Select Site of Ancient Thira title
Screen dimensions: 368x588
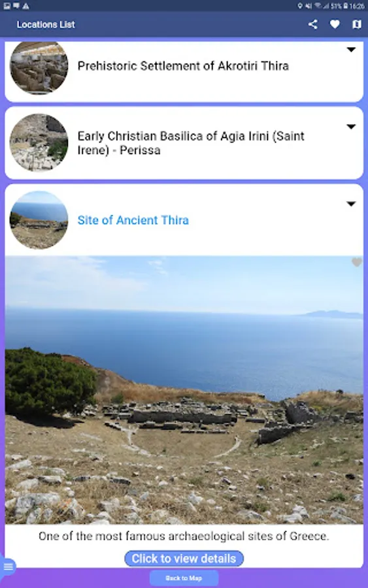(x=133, y=220)
